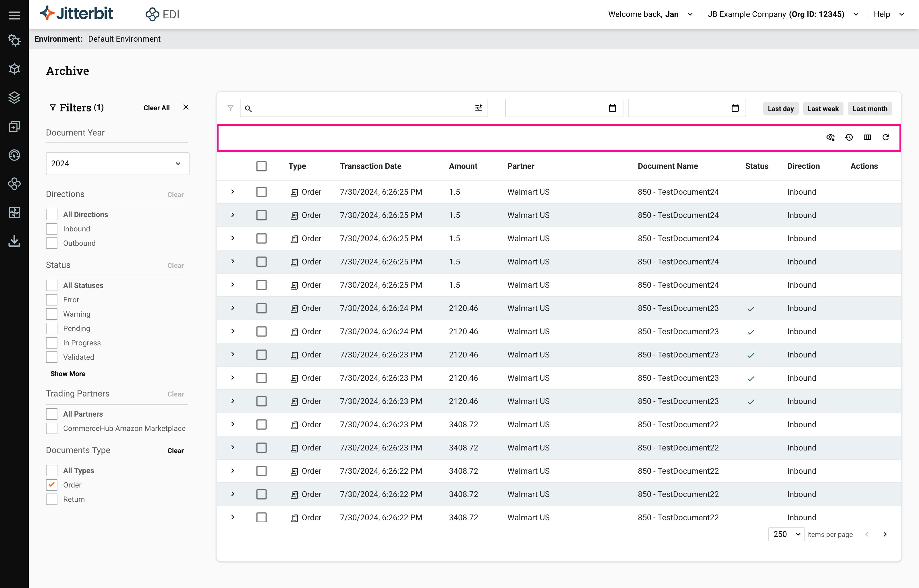Check the Outbound direction filter
Image resolution: width=919 pixels, height=588 pixels.
point(51,243)
